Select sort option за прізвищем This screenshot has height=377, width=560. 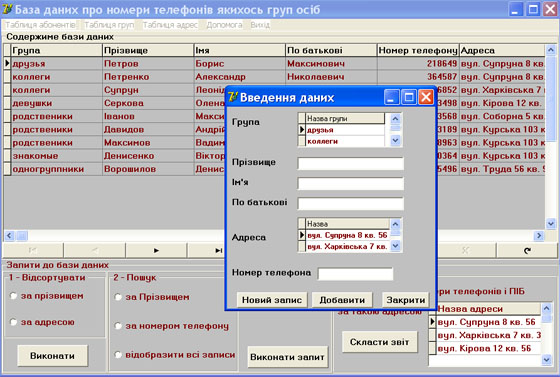14,296
